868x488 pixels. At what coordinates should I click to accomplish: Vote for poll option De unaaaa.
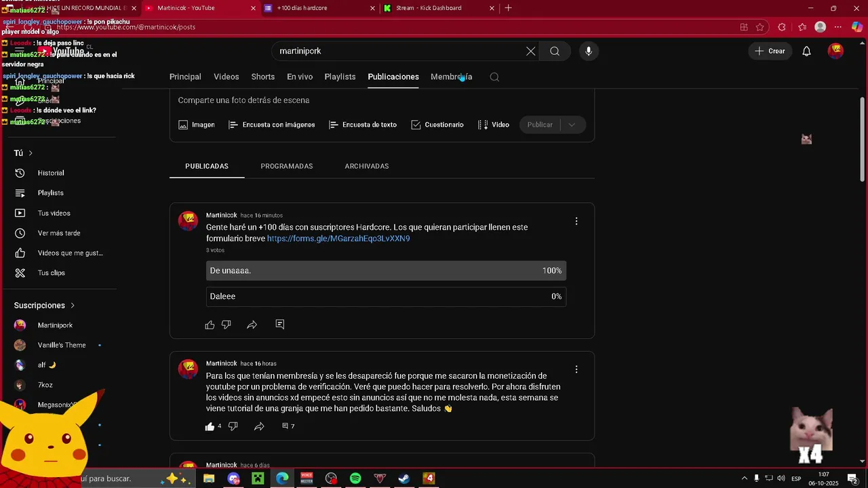[x=386, y=270]
